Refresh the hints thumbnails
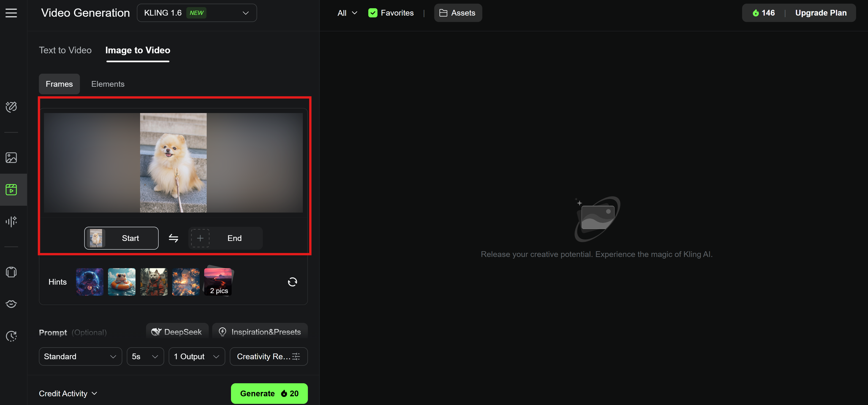 (292, 282)
